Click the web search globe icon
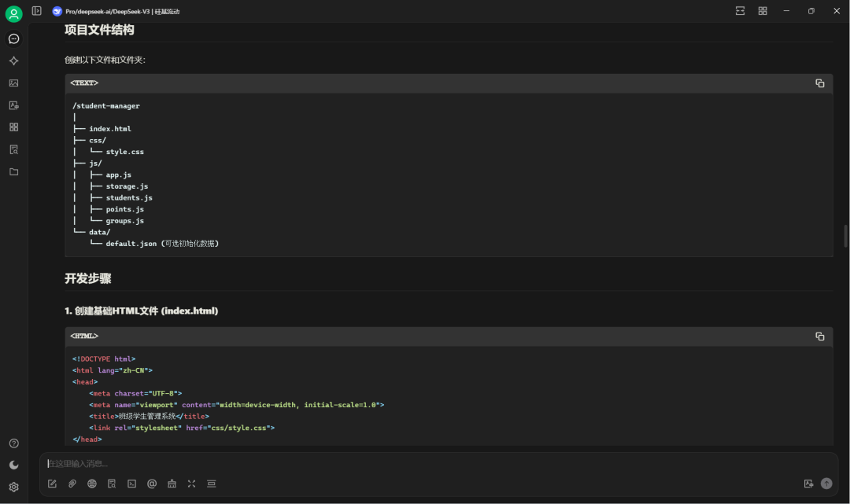This screenshot has width=850, height=504. coord(92,484)
